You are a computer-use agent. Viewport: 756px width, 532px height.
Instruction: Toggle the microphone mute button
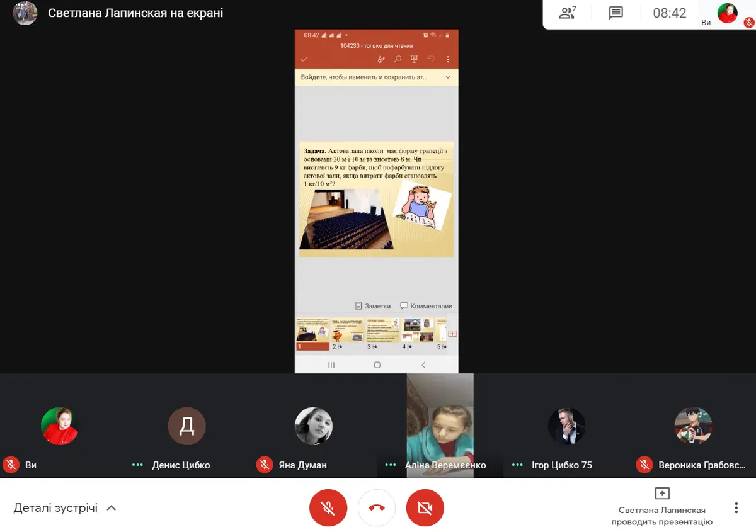click(x=328, y=507)
